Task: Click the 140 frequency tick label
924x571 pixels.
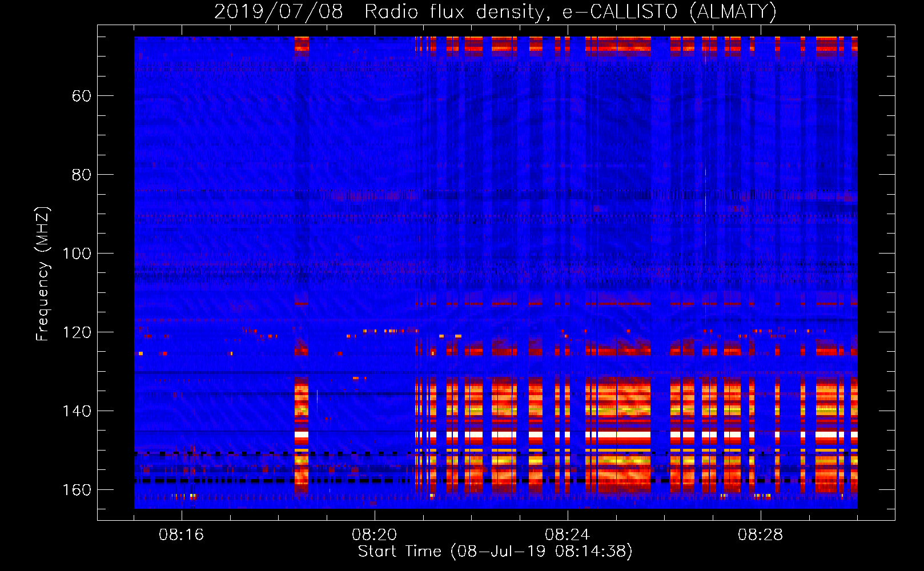Action: [x=77, y=411]
